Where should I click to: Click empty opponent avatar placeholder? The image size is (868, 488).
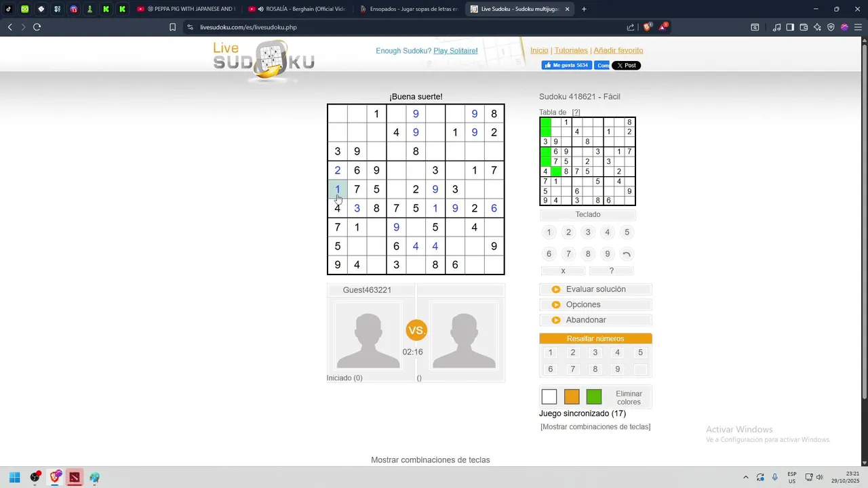coord(464,334)
